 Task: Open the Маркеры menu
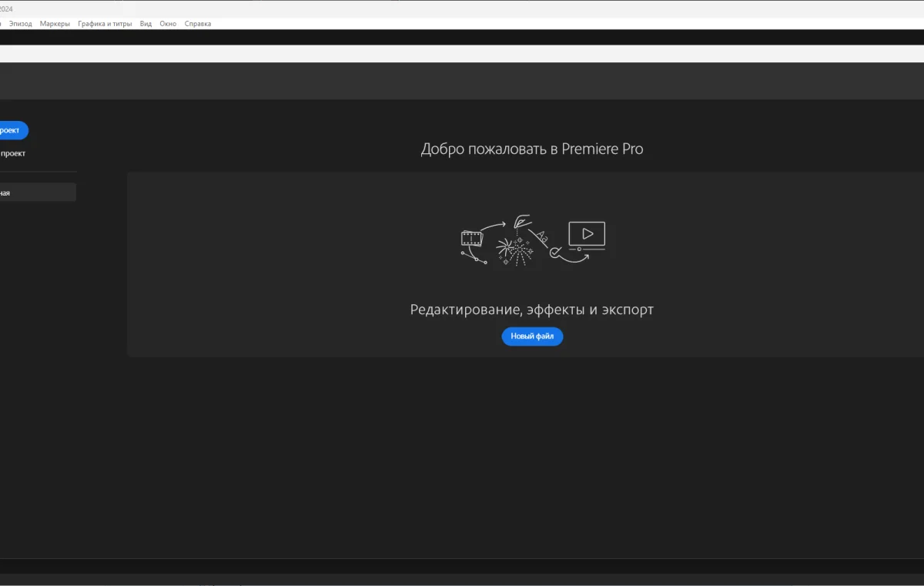(x=55, y=24)
